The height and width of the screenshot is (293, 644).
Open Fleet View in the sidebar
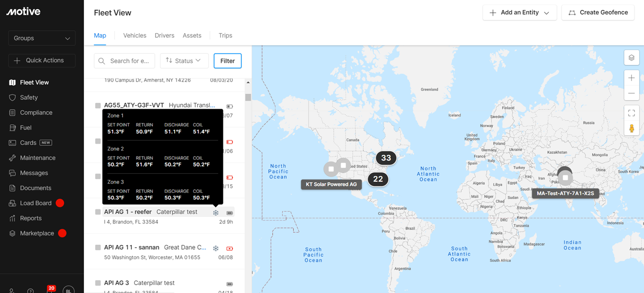(x=34, y=82)
